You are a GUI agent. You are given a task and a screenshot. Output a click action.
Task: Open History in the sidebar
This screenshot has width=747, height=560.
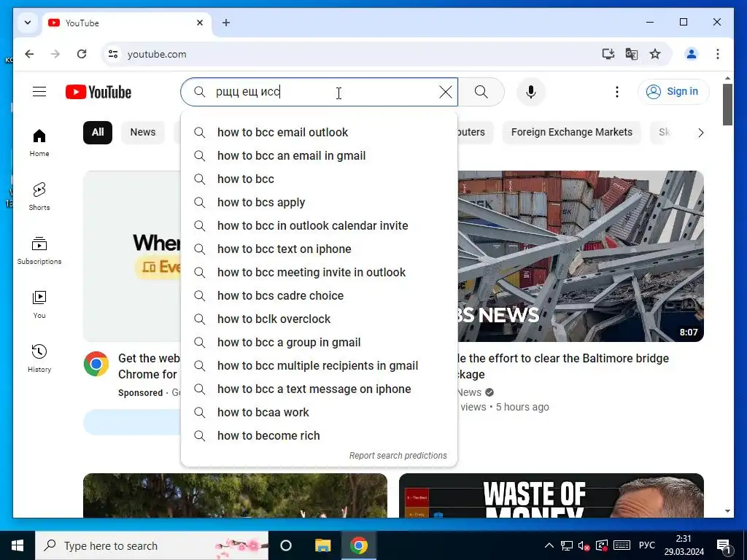pos(39,358)
